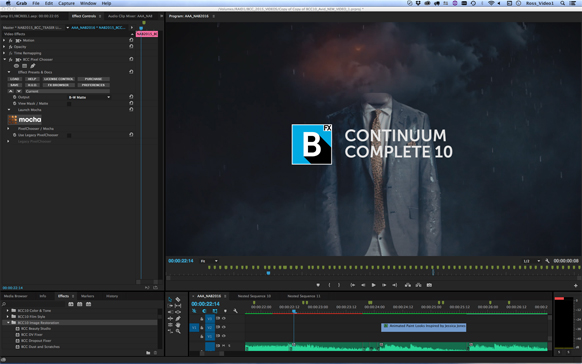Click New Custom Bin folder icon in Effects
The image size is (582, 364).
pyautogui.click(x=148, y=353)
